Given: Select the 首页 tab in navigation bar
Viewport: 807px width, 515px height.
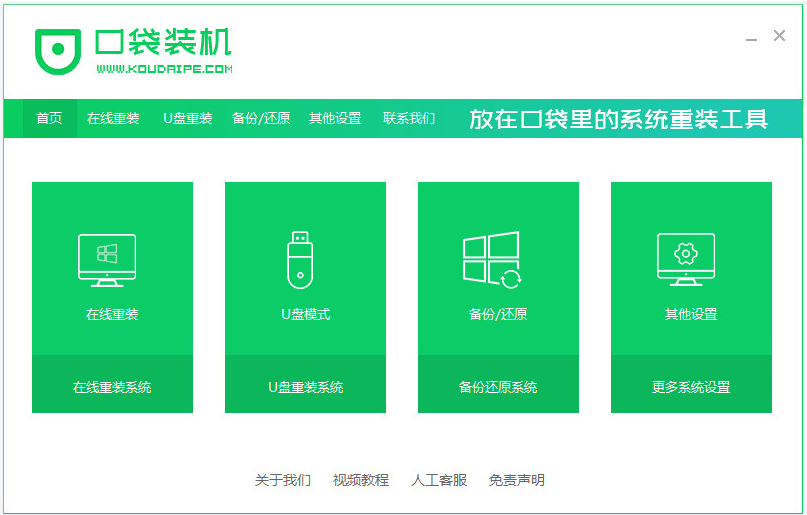Looking at the screenshot, I should pos(49,118).
